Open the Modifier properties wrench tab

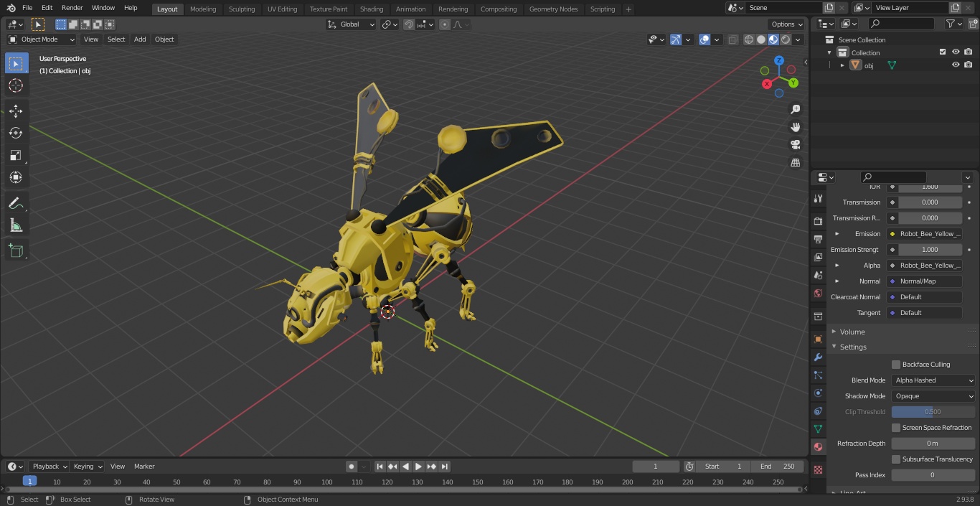[x=818, y=357]
